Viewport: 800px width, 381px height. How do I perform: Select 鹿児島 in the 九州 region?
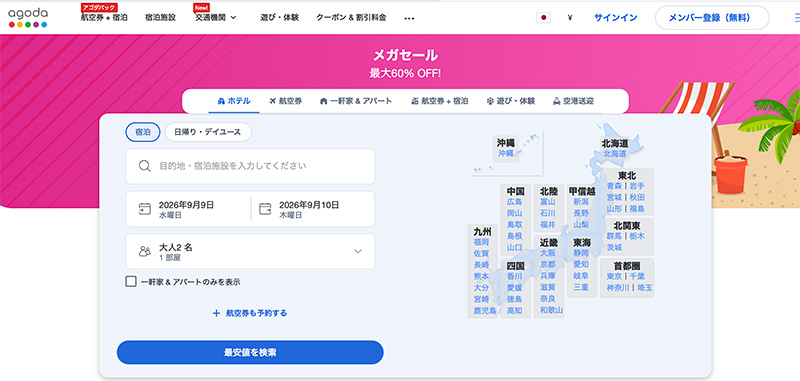tap(485, 310)
